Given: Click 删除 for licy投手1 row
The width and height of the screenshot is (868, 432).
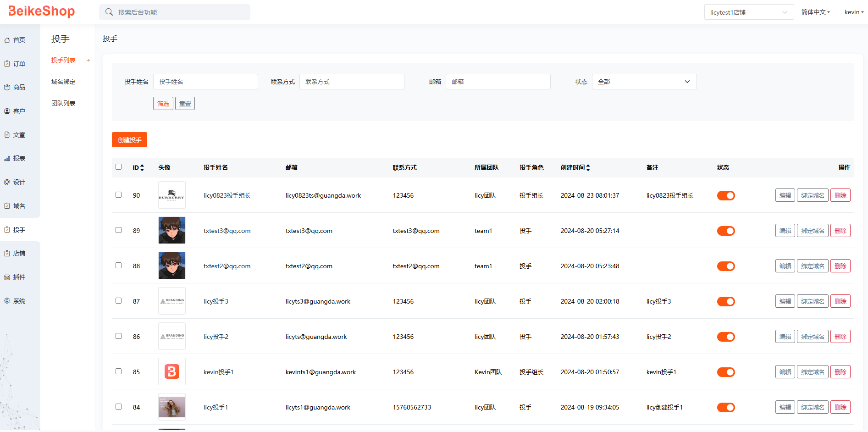Looking at the screenshot, I should 840,407.
